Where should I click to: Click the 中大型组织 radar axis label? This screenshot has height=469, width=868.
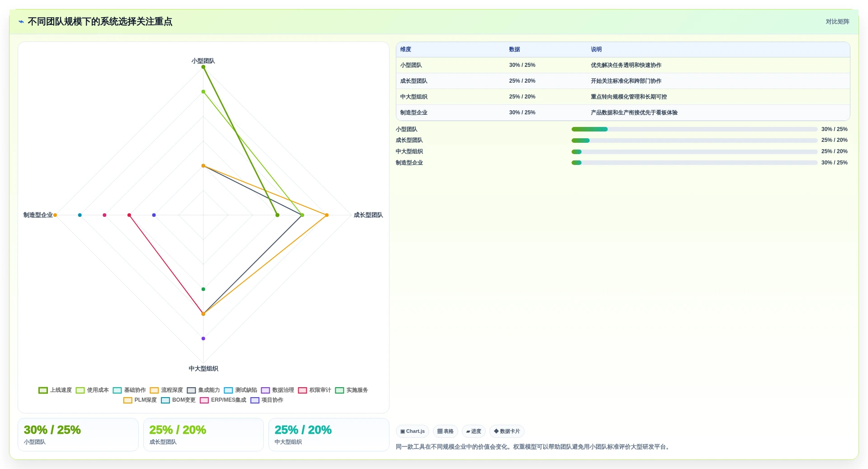(203, 369)
